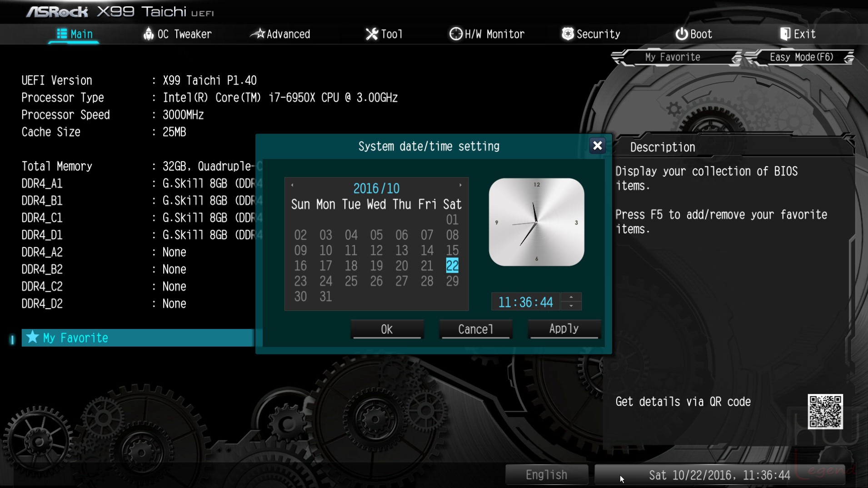Click the DDR4_A1 memory row
Viewport: 868px width, 488px height.
[138, 184]
